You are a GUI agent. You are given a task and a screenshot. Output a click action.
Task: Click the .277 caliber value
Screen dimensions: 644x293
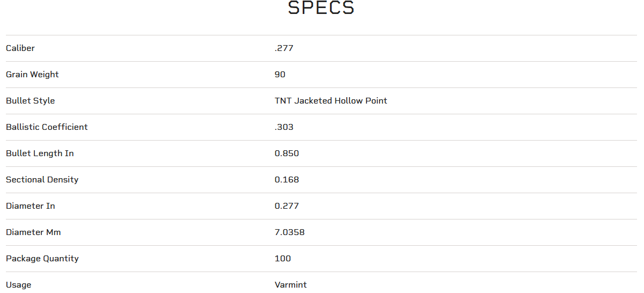pyautogui.click(x=284, y=48)
